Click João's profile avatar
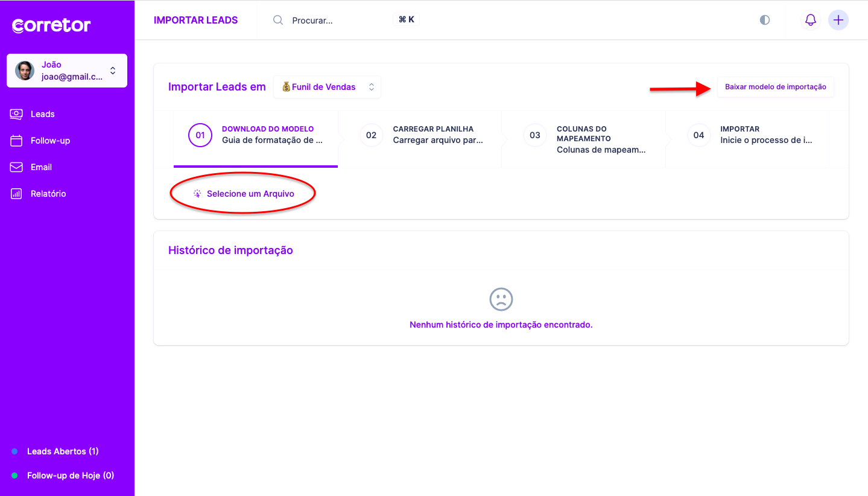This screenshot has height=496, width=868. click(25, 71)
